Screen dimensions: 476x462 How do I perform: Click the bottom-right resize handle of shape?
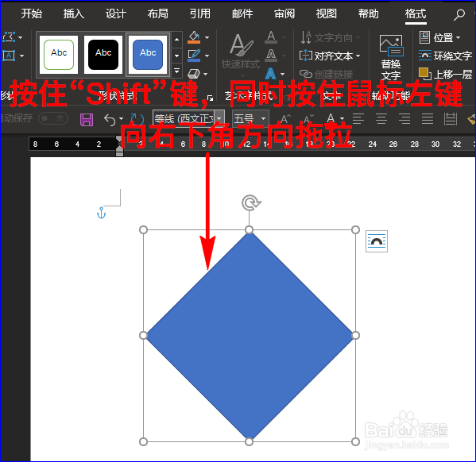point(355,441)
